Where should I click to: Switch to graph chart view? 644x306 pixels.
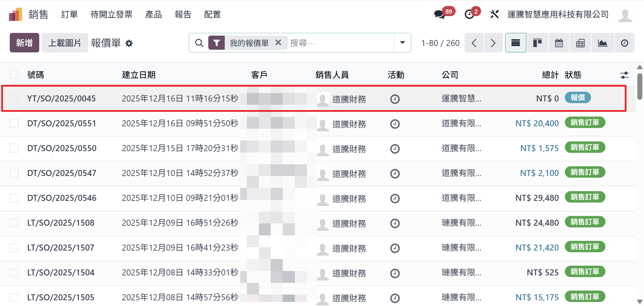click(x=602, y=43)
